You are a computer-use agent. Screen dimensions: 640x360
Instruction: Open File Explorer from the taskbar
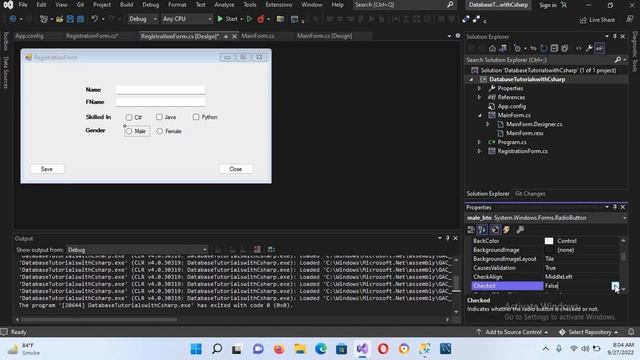(300, 349)
